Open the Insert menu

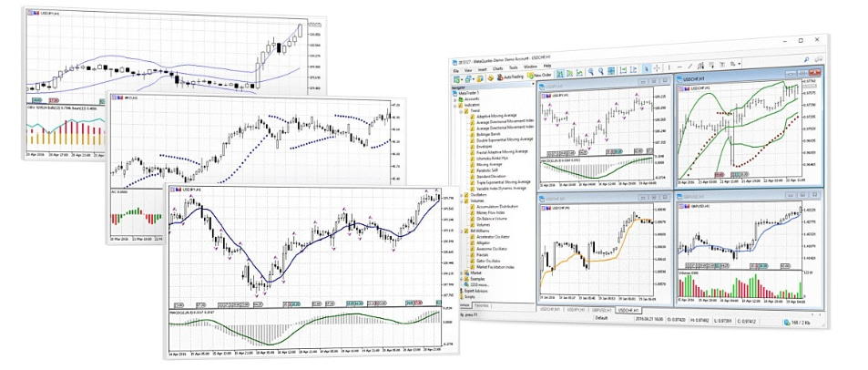(x=482, y=70)
